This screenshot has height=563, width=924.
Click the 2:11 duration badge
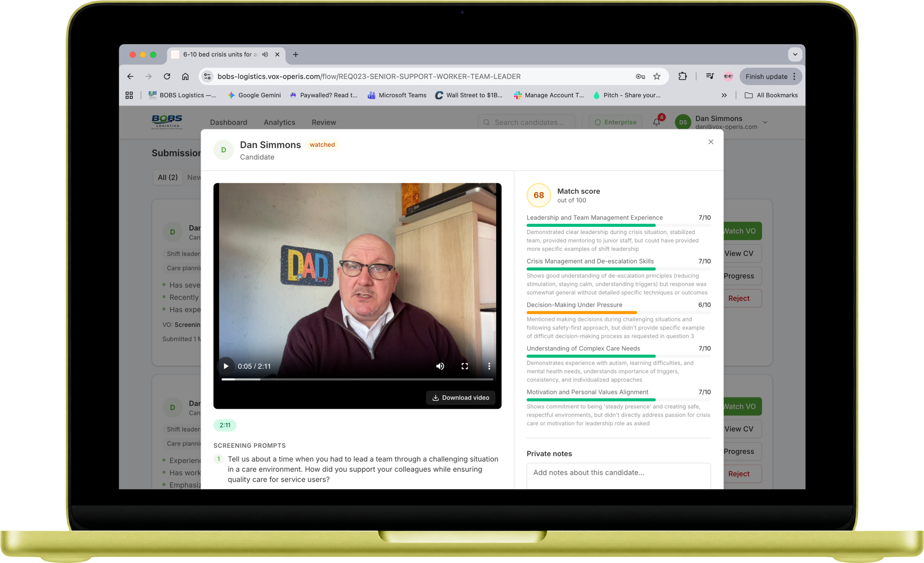(x=225, y=425)
